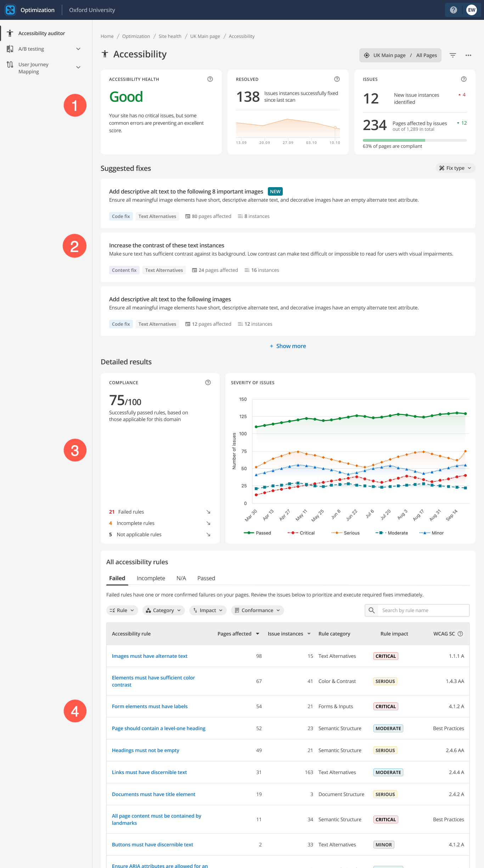The image size is (484, 868).
Task: Open the suggested fix marked NEW
Action: tap(288, 203)
